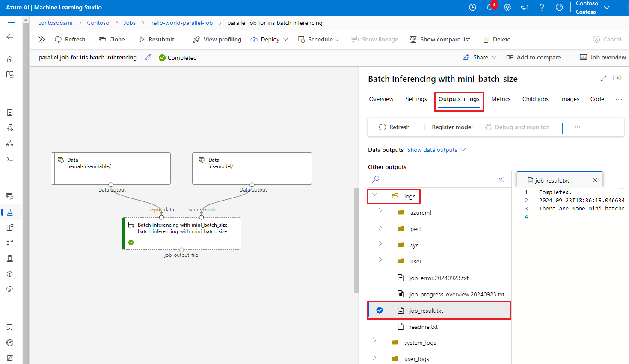Click the Register model button
Screen dimensions: 629x364
point(447,127)
